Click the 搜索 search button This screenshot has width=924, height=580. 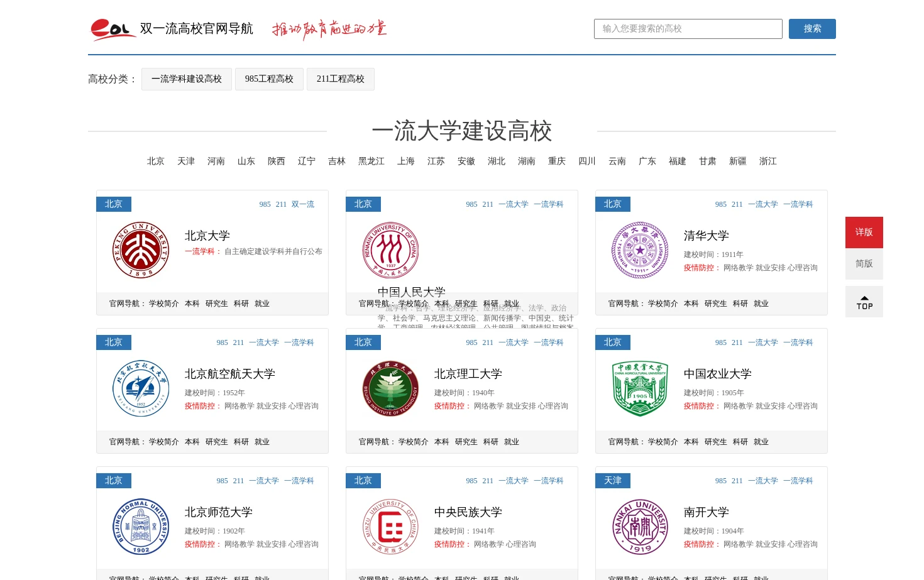[x=812, y=29]
